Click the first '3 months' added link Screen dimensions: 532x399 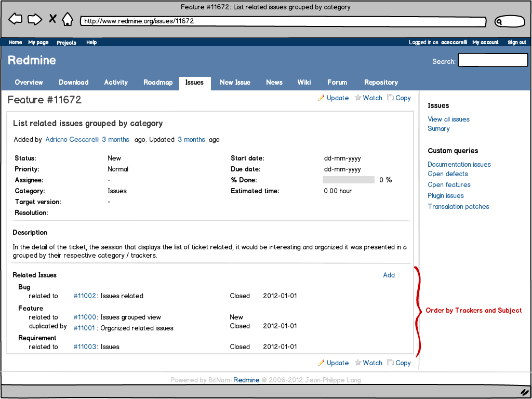pos(116,139)
